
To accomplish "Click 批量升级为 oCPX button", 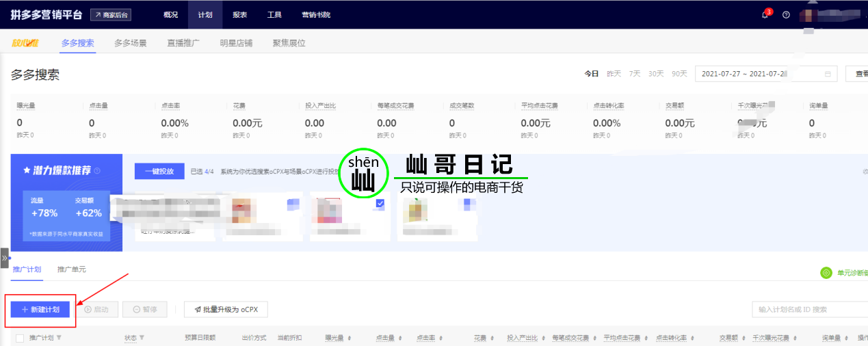I will point(226,310).
